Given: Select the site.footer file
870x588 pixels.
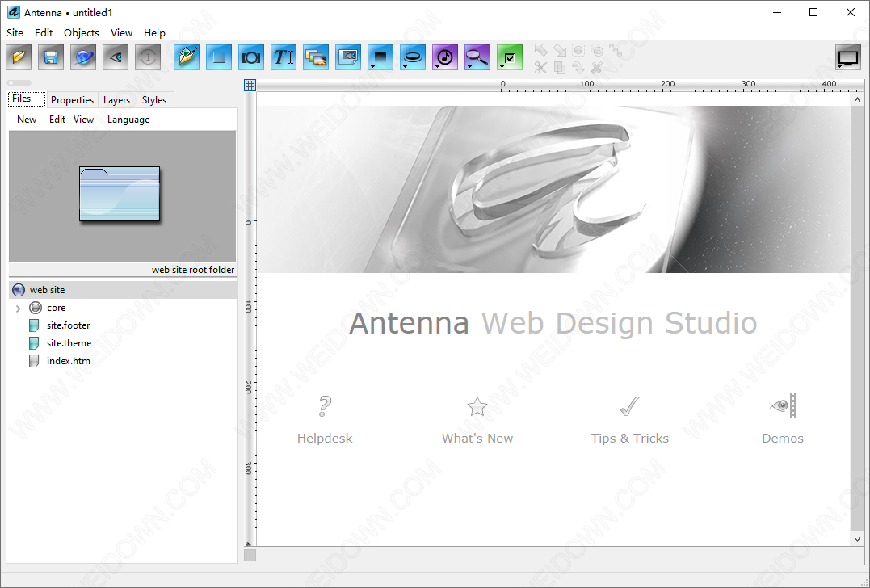Looking at the screenshot, I should (x=68, y=325).
